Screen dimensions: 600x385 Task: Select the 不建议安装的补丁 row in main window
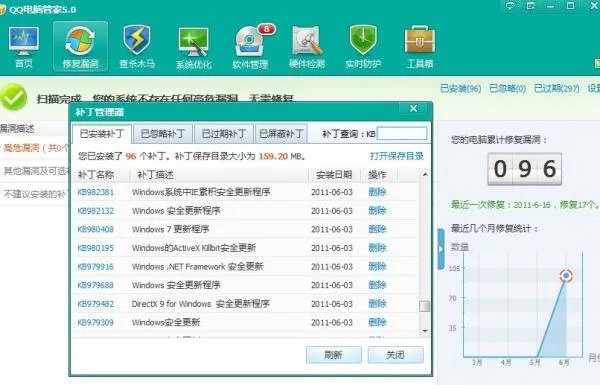click(35, 194)
